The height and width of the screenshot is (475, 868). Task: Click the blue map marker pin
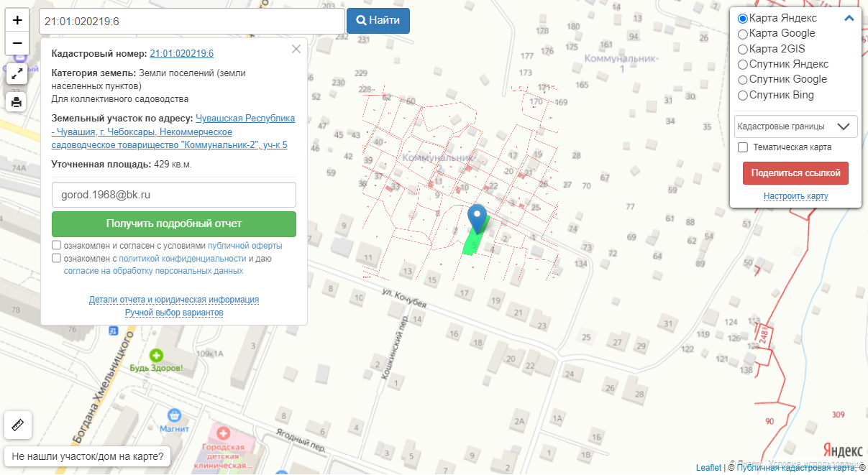tap(477, 218)
